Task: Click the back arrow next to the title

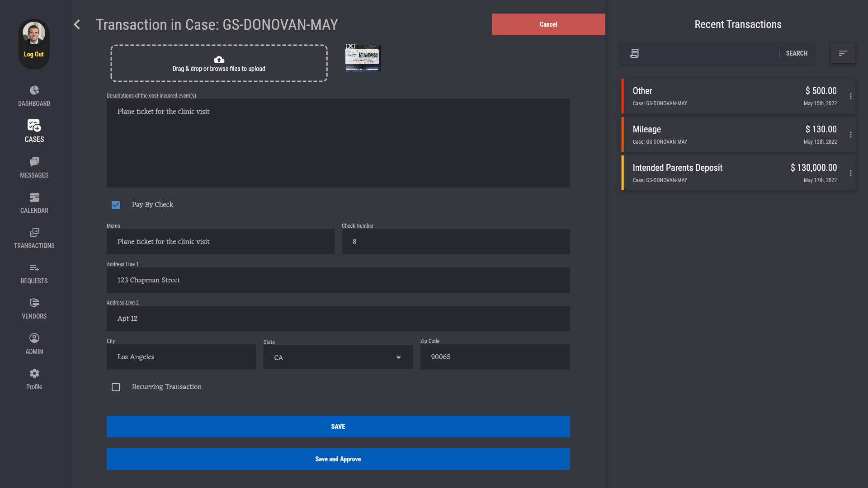Action: [77, 24]
